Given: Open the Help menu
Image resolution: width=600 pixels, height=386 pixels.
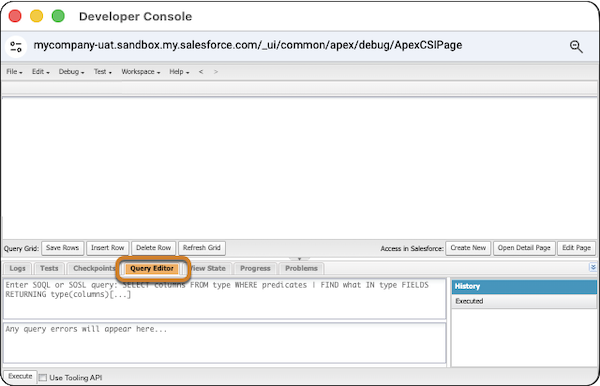Looking at the screenshot, I should coord(179,72).
